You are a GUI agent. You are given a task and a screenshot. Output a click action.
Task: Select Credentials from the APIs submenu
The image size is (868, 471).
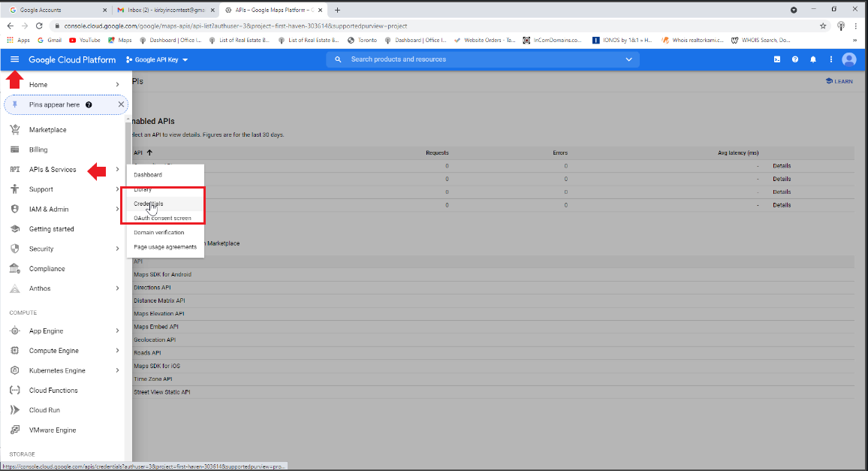(149, 204)
